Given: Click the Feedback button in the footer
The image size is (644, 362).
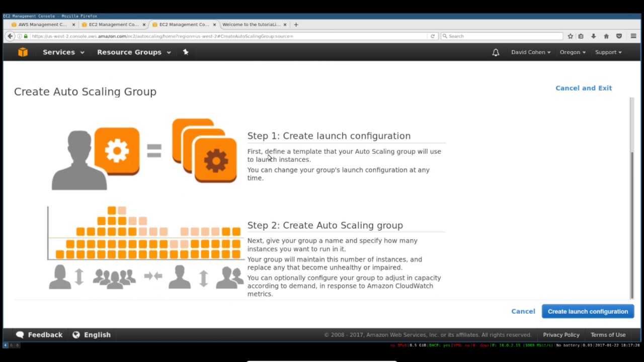Looking at the screenshot, I should point(39,335).
